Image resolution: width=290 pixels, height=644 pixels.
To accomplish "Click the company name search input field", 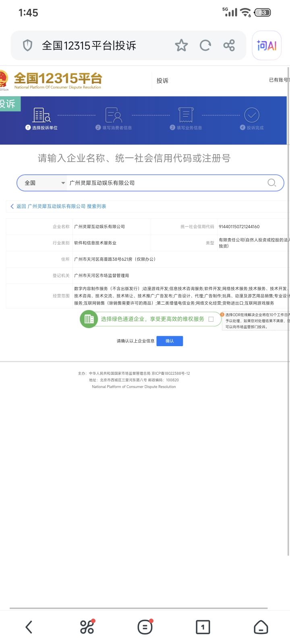I will pos(165,183).
